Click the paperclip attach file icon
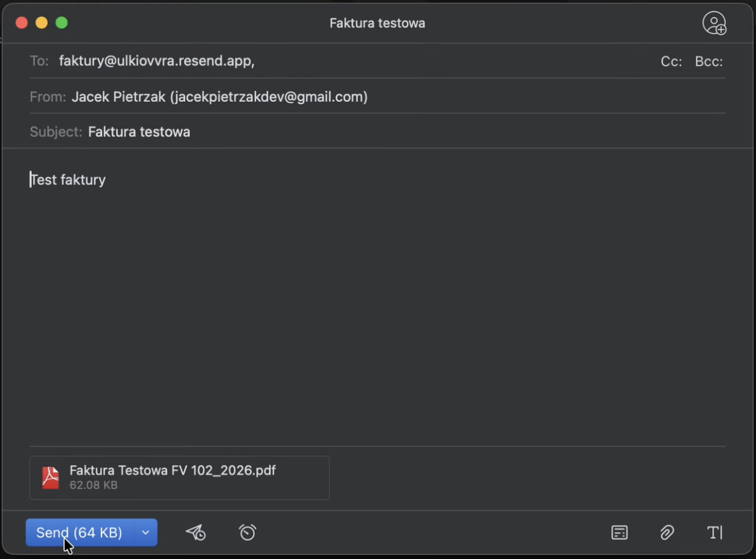 click(x=667, y=533)
